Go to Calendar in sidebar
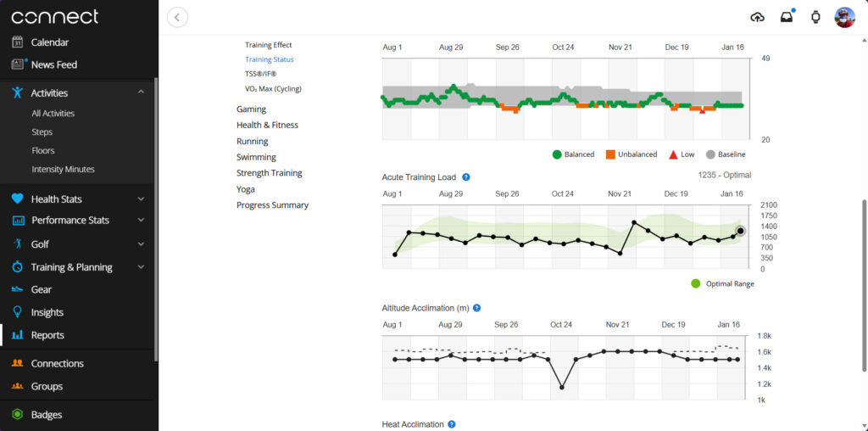 pyautogui.click(x=50, y=42)
